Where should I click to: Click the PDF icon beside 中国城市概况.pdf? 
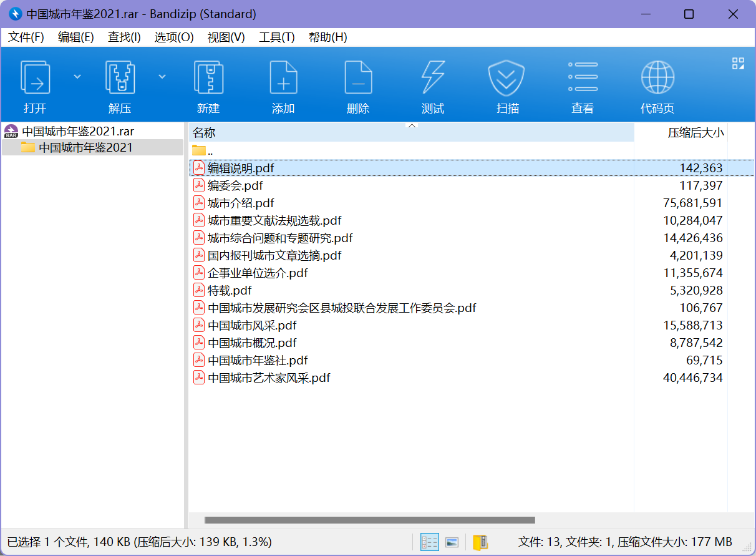(199, 343)
